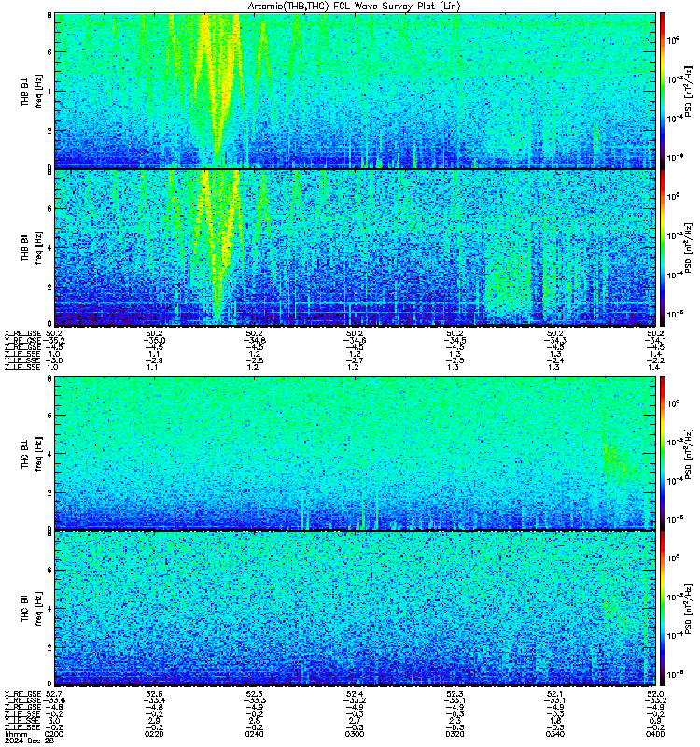Click the THB Y_RE_GSE value '-34.6'
This screenshot has width=700, height=747.
click(x=355, y=340)
